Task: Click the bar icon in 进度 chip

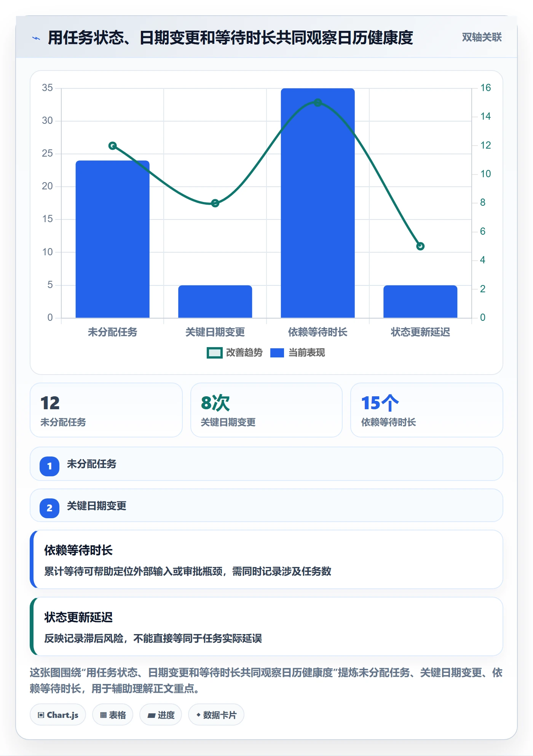Action: coord(152,716)
